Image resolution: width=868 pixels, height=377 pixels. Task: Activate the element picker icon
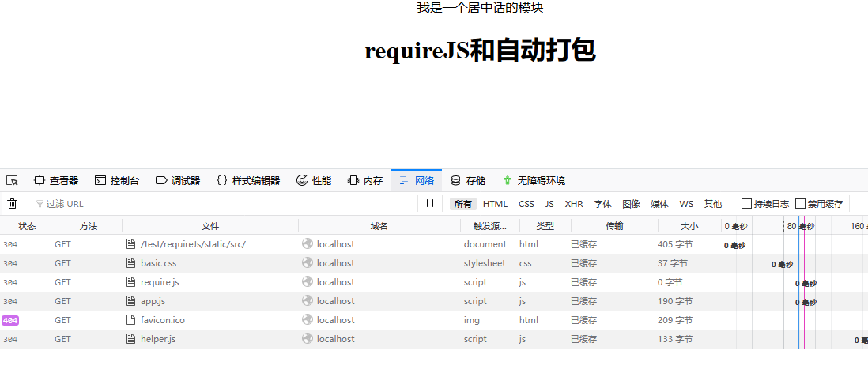click(x=12, y=180)
